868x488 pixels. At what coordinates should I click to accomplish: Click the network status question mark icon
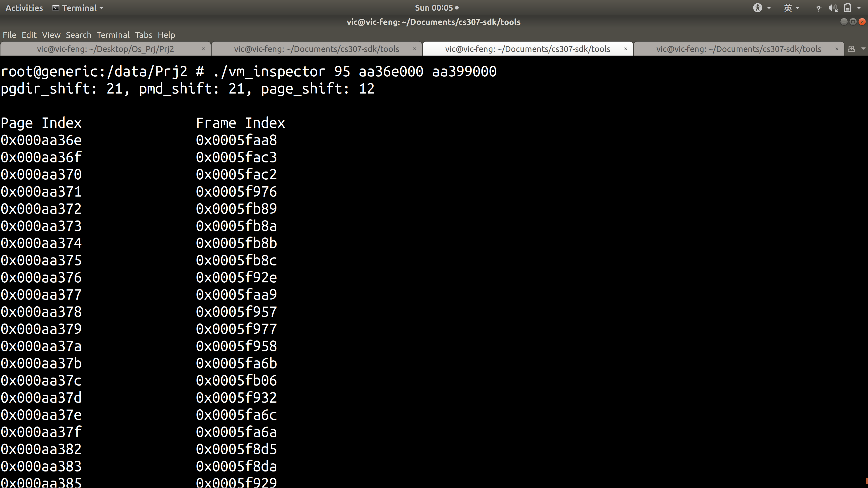coord(818,8)
